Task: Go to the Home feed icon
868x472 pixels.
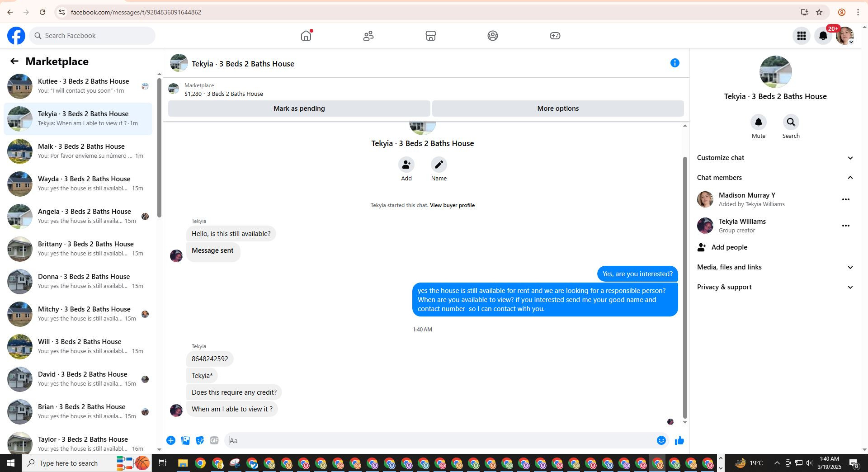Action: click(x=306, y=36)
